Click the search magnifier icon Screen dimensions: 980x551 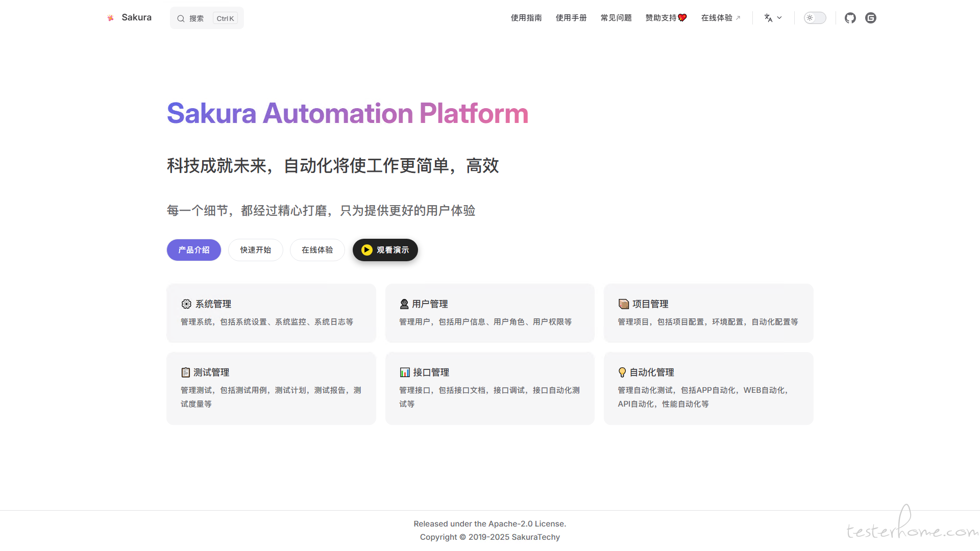pos(181,18)
